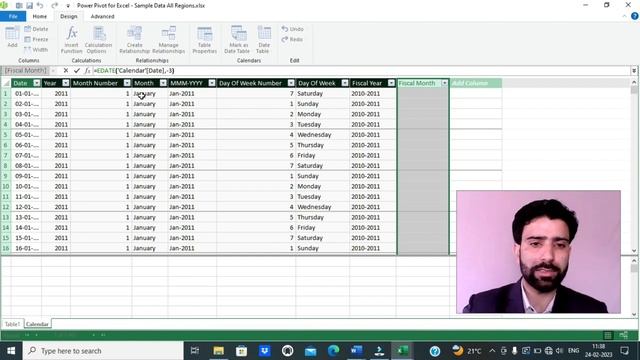This screenshot has height=360, width=640.
Task: Open the Month Number filter dropdown
Action: [x=127, y=83]
